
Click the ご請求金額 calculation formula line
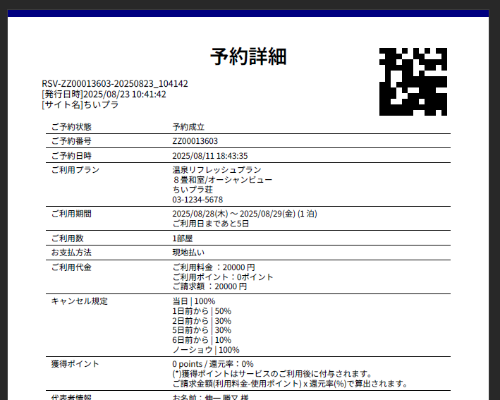290,384
